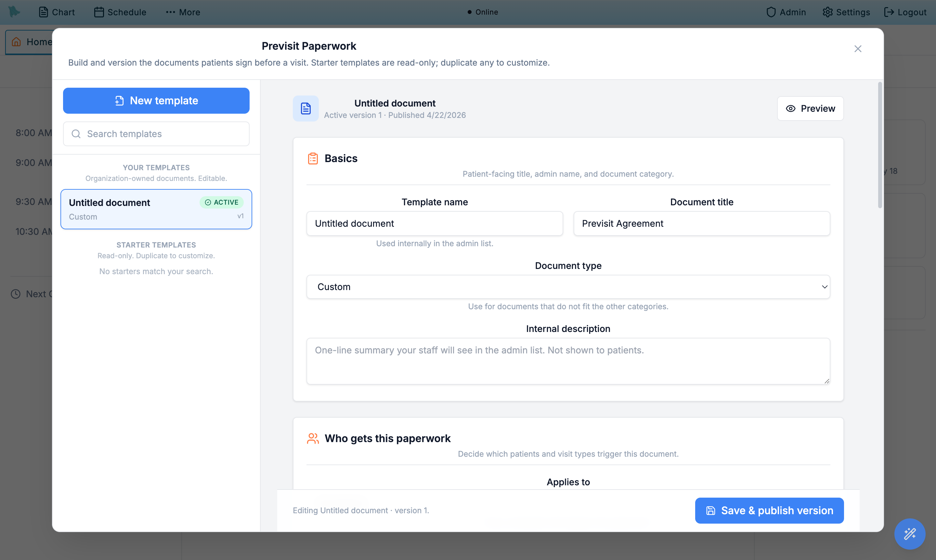Viewport: 936px width, 560px height.
Task: Click the 'Online' status indicator
Action: click(x=483, y=12)
